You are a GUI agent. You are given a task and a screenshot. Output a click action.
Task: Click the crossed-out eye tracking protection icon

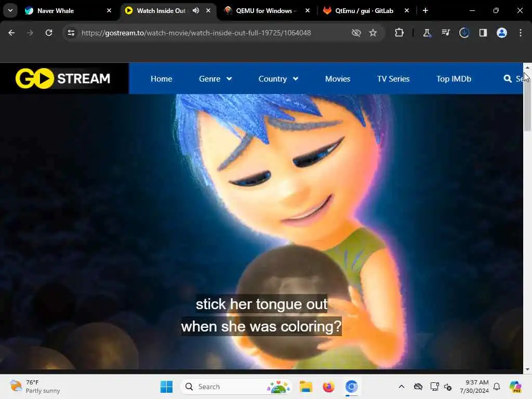pyautogui.click(x=356, y=33)
